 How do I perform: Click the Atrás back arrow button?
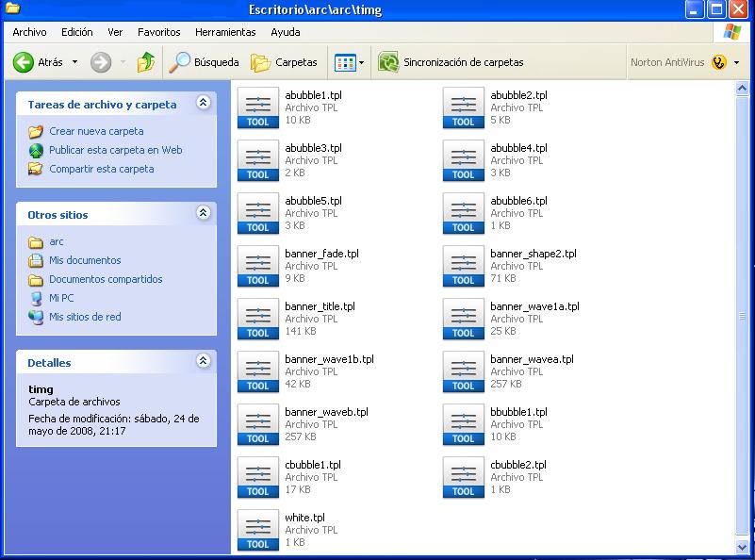[x=25, y=62]
